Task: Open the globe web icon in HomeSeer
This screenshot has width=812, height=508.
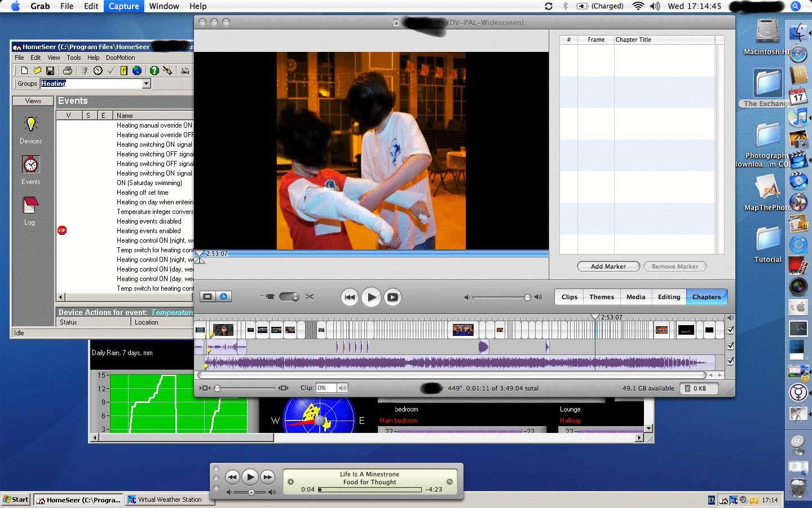Action: click(137, 71)
